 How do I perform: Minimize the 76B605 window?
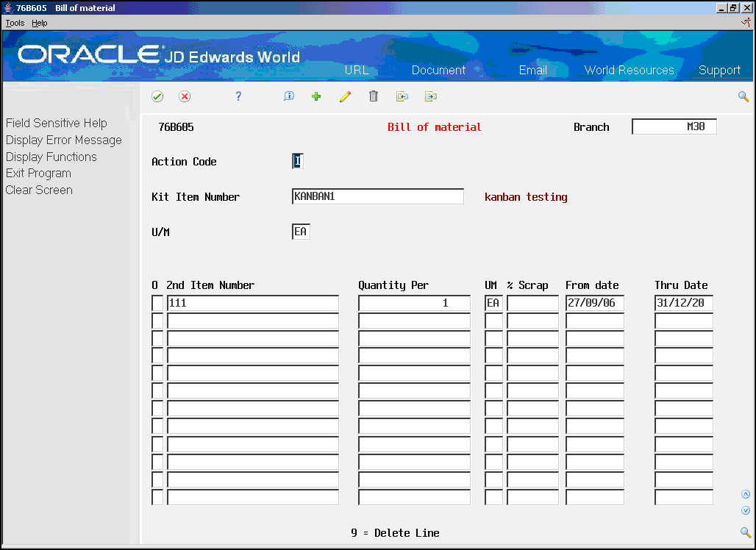tap(721, 7)
